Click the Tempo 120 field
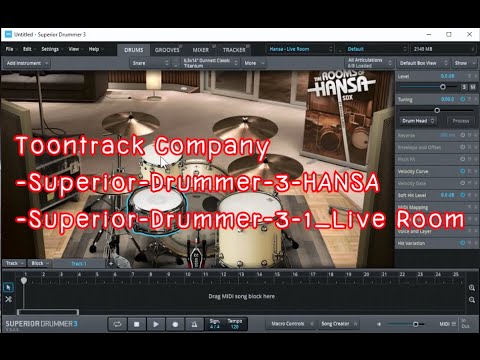Viewport: 480px width, 360px height. 235,324
